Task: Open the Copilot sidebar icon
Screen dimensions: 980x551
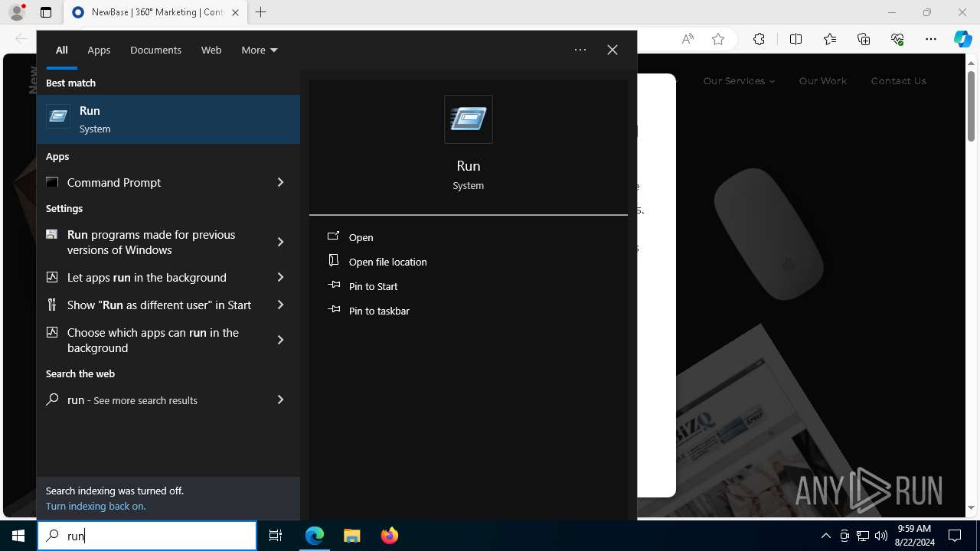Action: (x=963, y=39)
